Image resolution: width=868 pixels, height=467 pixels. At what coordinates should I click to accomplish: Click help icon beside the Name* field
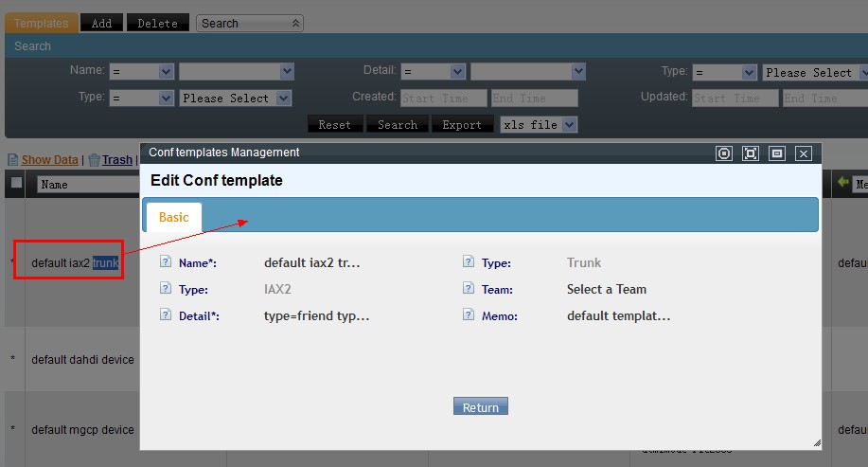point(166,262)
